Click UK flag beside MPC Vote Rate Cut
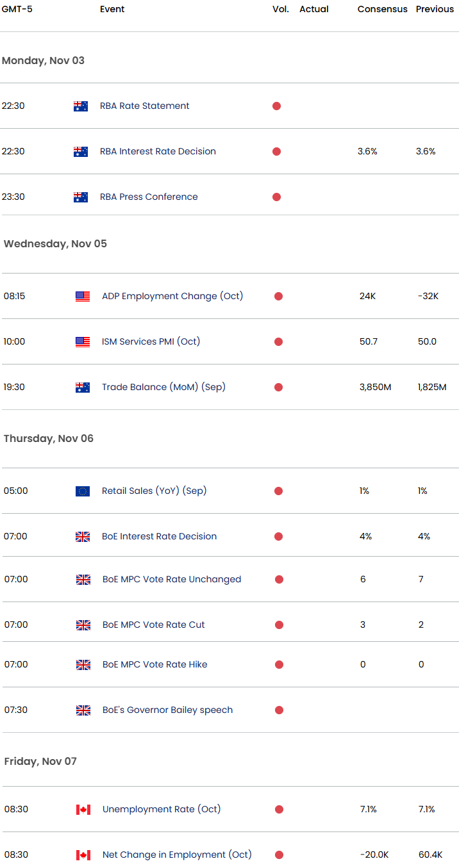 83,625
